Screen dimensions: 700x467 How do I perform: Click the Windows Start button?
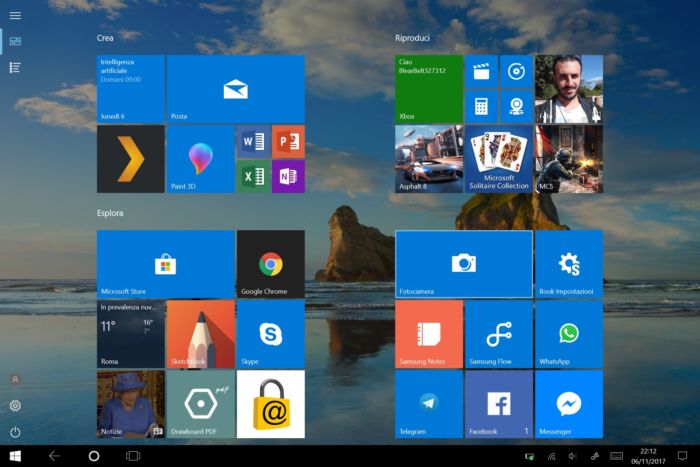click(x=15, y=456)
